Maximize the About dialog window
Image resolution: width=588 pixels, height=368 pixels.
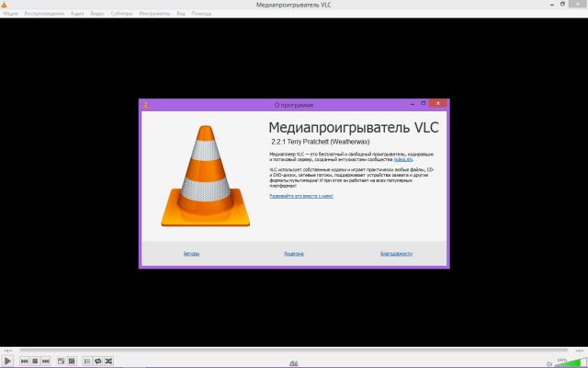pyautogui.click(x=423, y=103)
